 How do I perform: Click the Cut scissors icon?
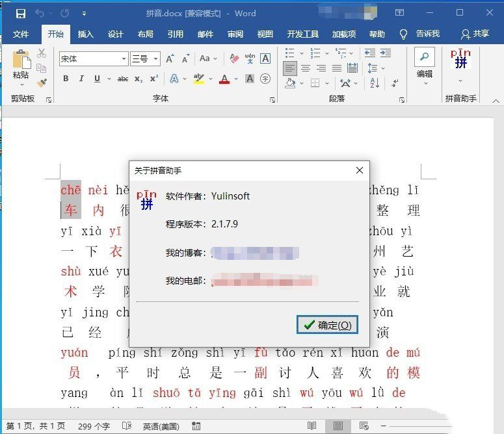[42, 53]
